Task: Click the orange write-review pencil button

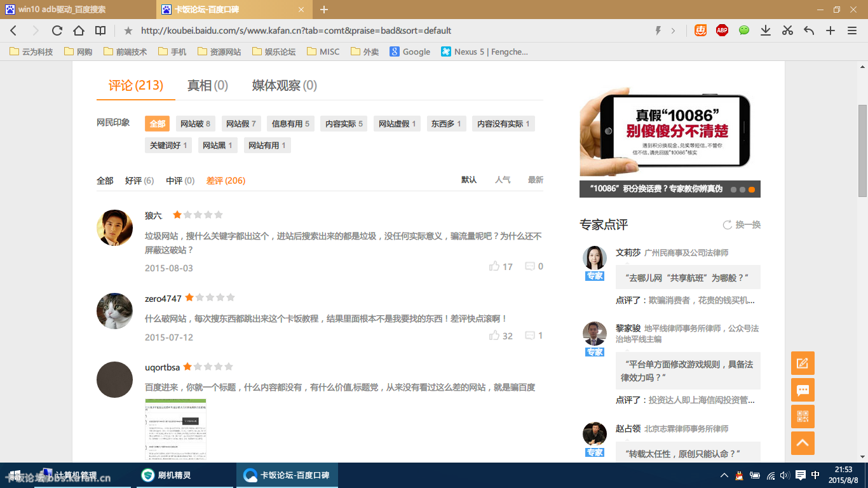Action: 803,363
